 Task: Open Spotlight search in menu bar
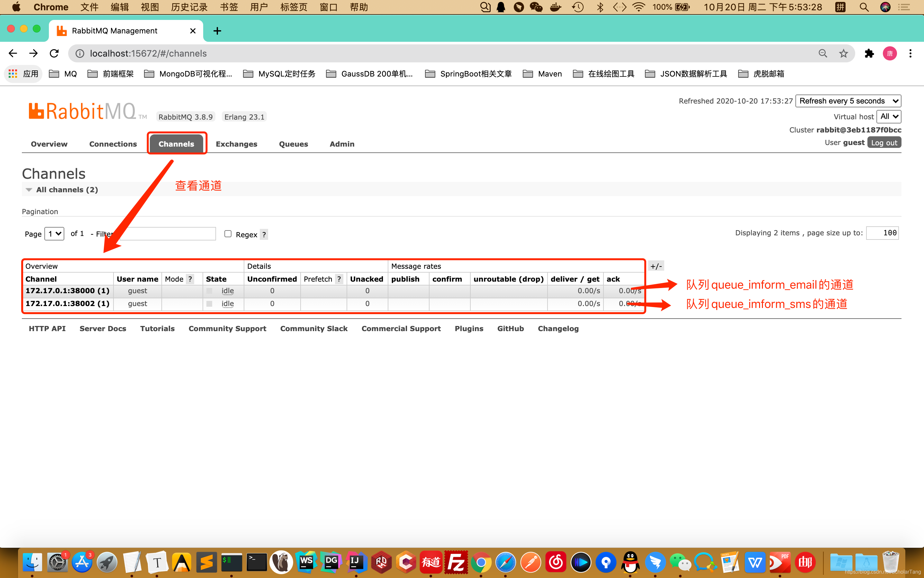click(x=864, y=7)
